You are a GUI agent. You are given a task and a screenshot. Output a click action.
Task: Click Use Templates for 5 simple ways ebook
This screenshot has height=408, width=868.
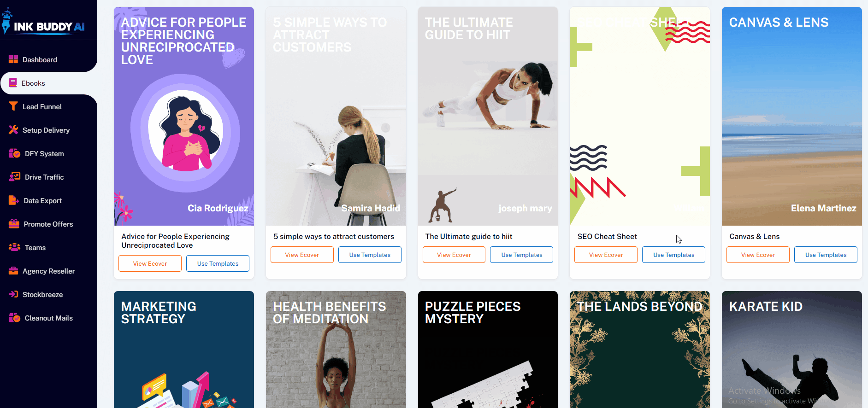point(370,255)
